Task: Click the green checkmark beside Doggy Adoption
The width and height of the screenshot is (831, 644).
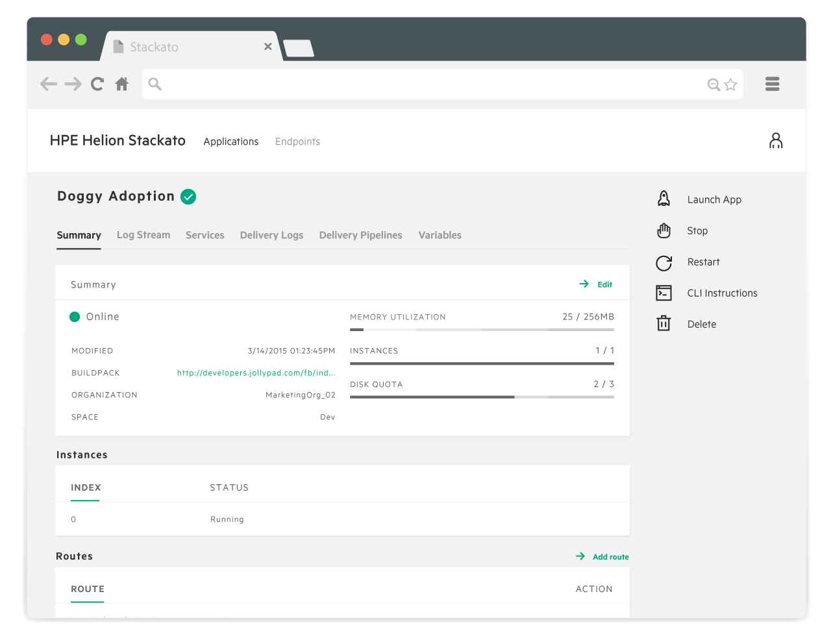Action: pos(188,197)
